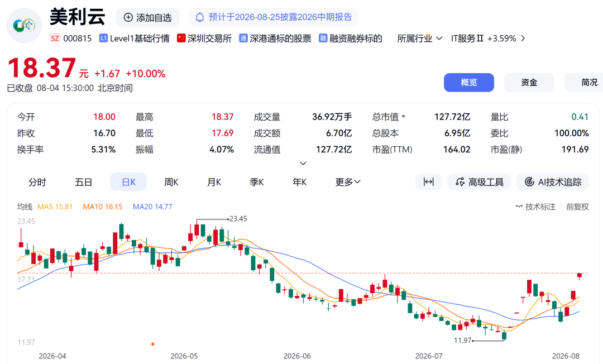Click the MA5 15.81 indicator label
603x364 pixels.
[x=55, y=207]
